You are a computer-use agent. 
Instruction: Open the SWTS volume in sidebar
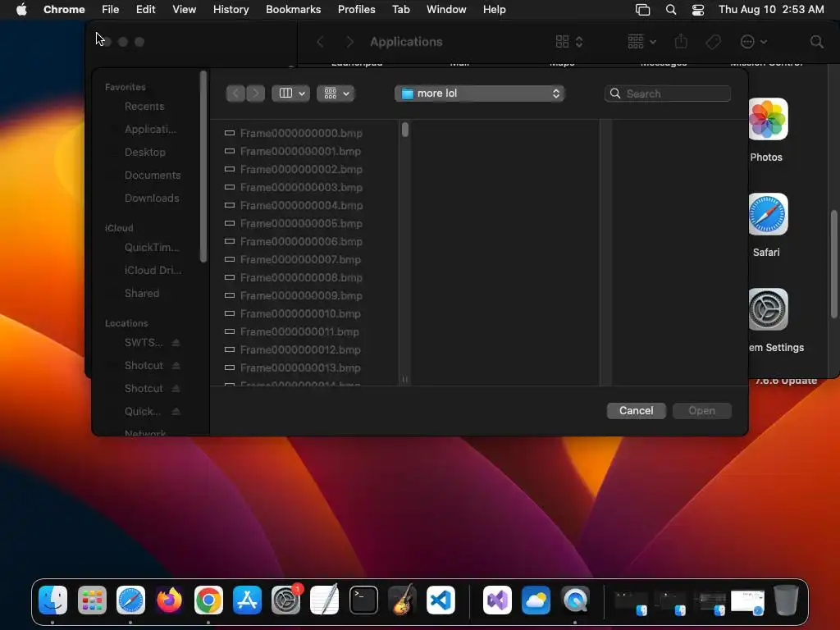click(144, 343)
